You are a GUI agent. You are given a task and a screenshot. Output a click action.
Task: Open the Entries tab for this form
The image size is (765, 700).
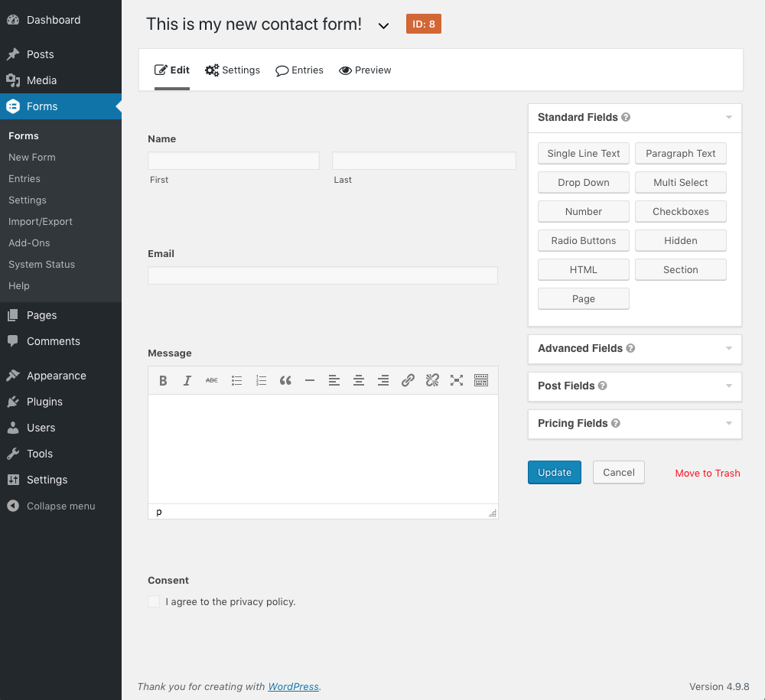(x=299, y=70)
